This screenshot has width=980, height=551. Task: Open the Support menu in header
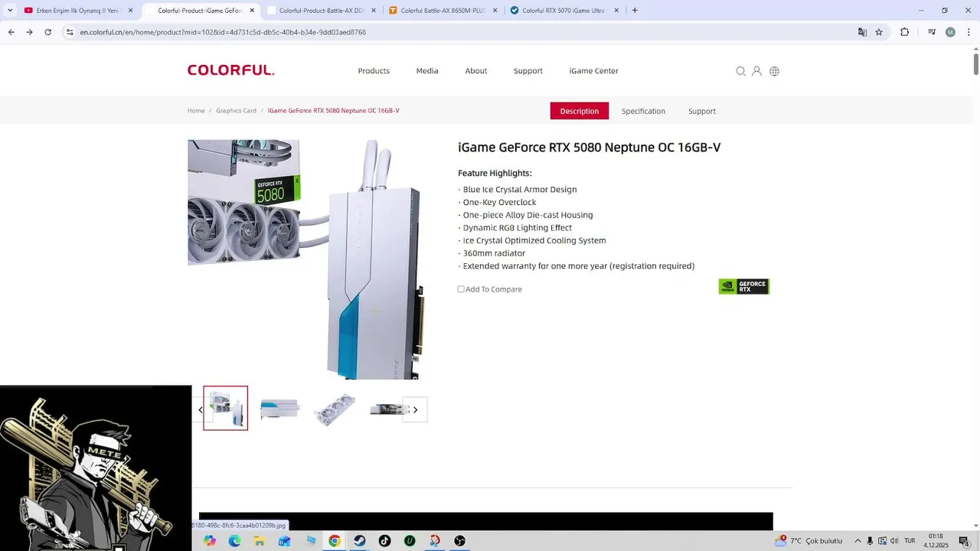[528, 70]
